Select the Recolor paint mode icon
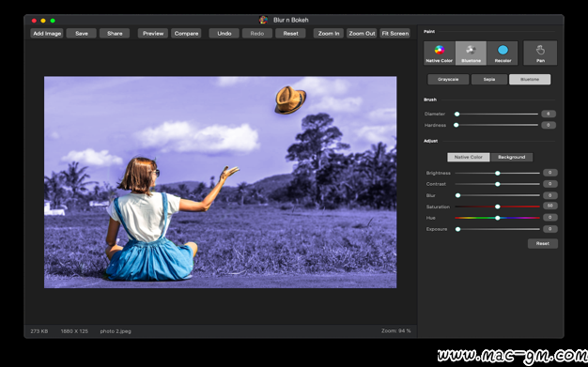The width and height of the screenshot is (588, 367). pyautogui.click(x=503, y=53)
